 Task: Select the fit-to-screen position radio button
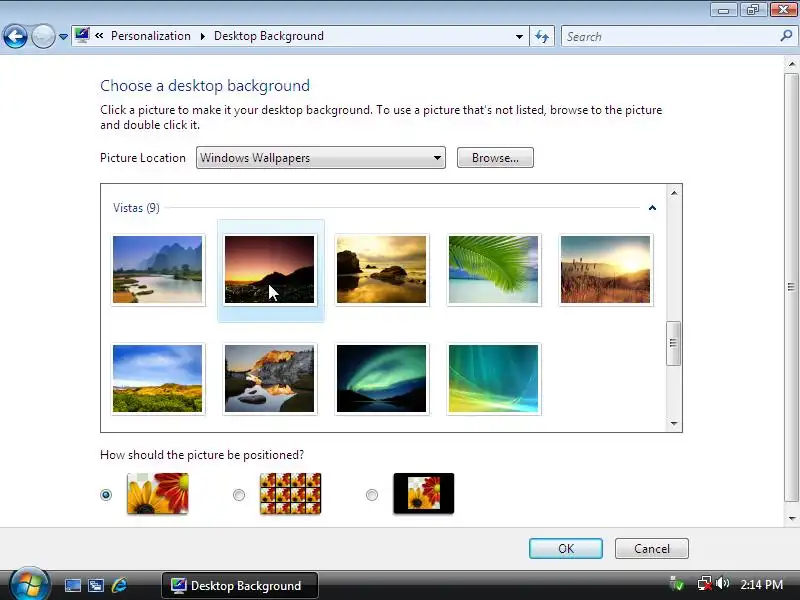(106, 495)
